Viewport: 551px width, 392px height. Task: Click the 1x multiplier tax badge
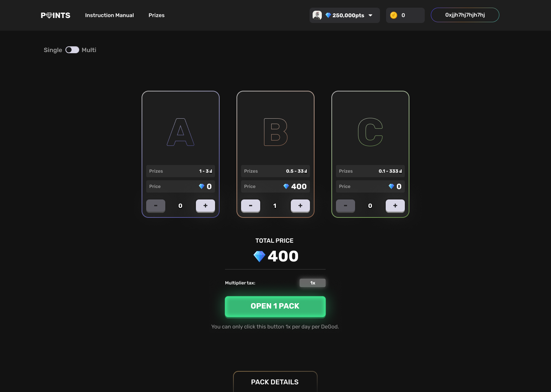tap(313, 283)
